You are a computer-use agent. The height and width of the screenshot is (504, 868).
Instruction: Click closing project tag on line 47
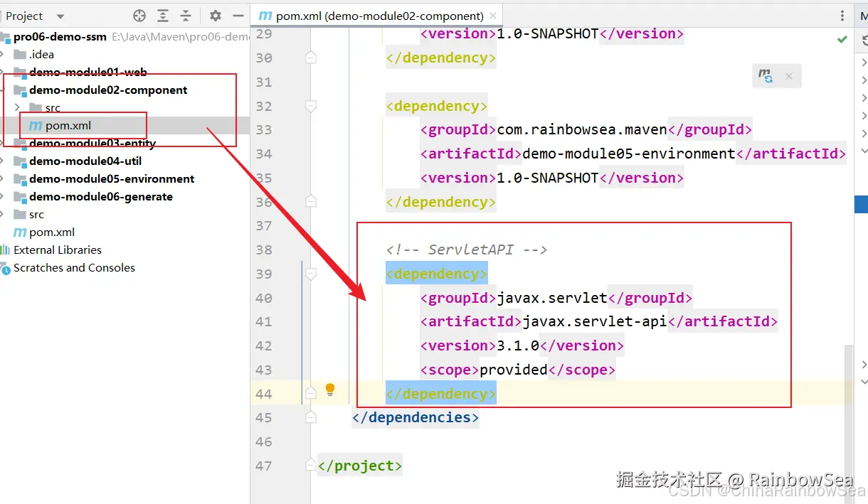[360, 466]
